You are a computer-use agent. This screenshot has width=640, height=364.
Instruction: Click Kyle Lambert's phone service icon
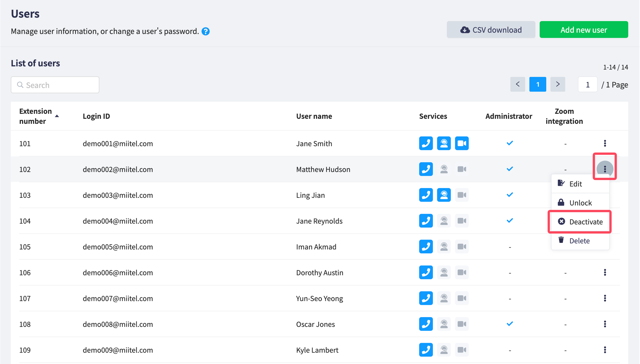[426, 350]
